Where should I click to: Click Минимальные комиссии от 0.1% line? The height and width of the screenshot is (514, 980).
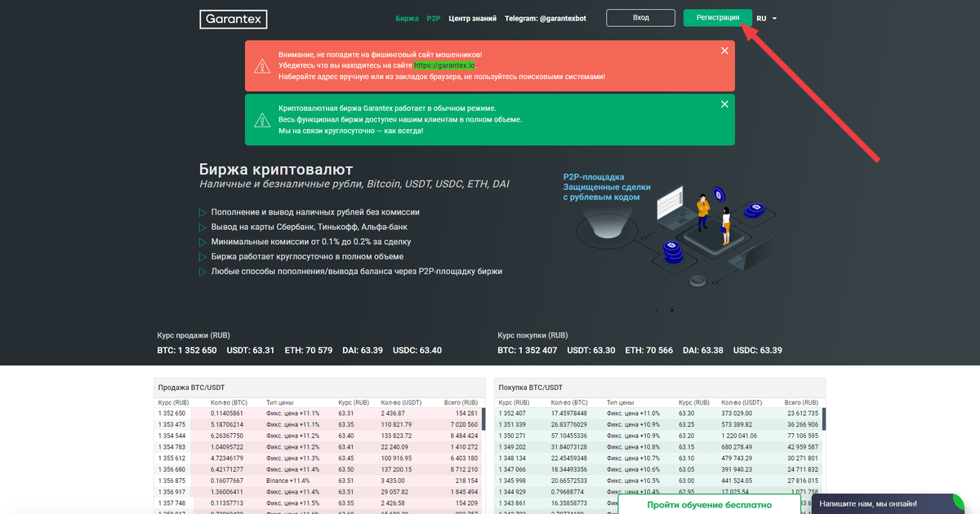(x=311, y=241)
